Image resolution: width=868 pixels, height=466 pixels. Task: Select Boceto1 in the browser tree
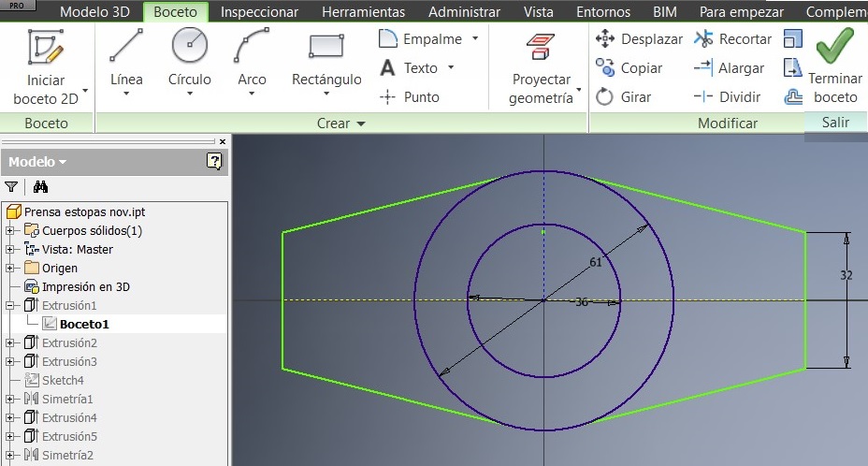[84, 324]
